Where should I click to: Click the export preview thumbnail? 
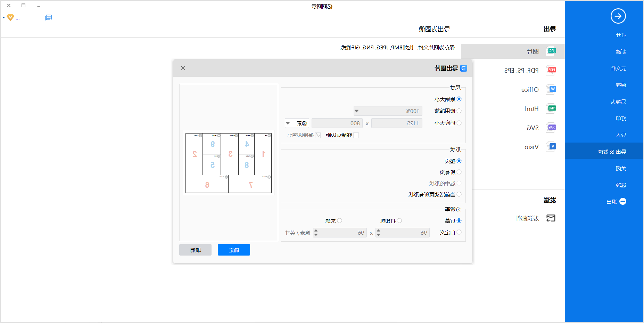pos(229,163)
